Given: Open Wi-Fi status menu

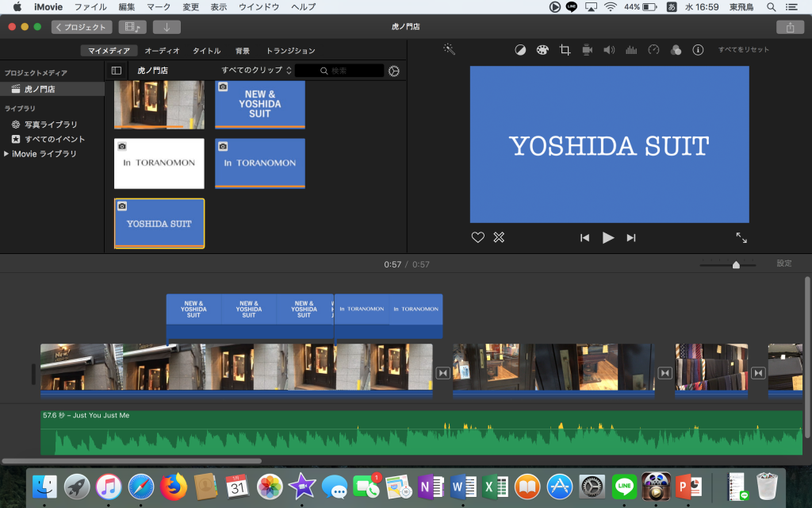Looking at the screenshot, I should pyautogui.click(x=611, y=6).
